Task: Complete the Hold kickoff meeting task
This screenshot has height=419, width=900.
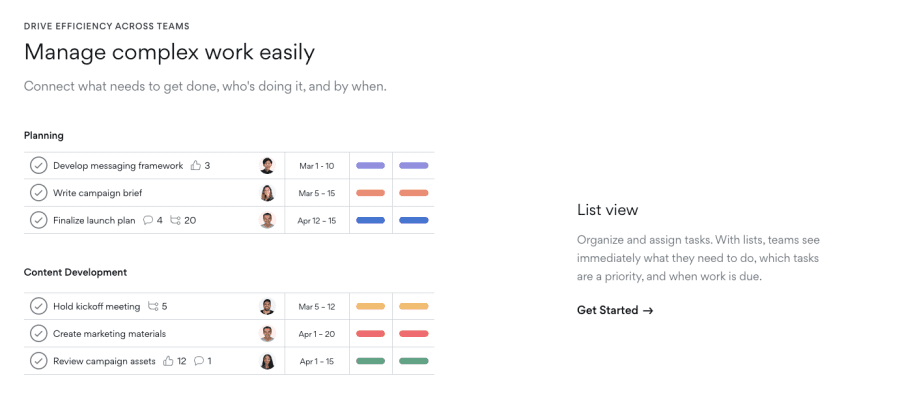Action: (38, 307)
